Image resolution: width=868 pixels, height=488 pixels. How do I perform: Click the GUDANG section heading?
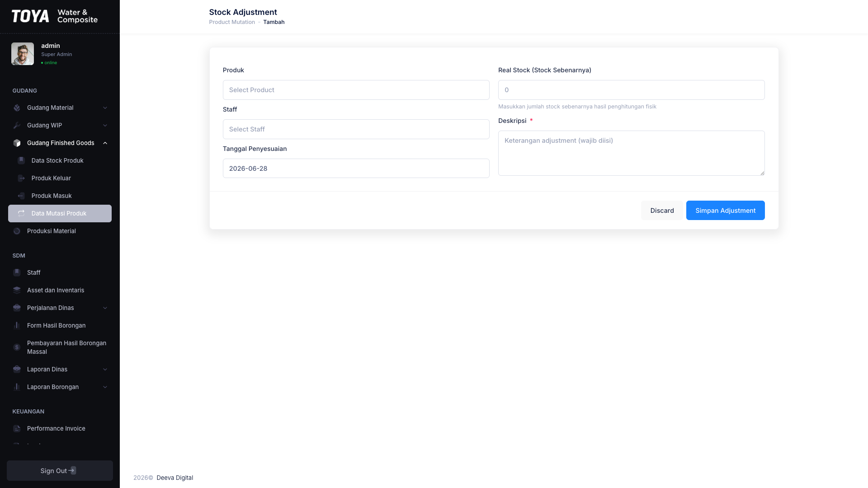point(25,90)
